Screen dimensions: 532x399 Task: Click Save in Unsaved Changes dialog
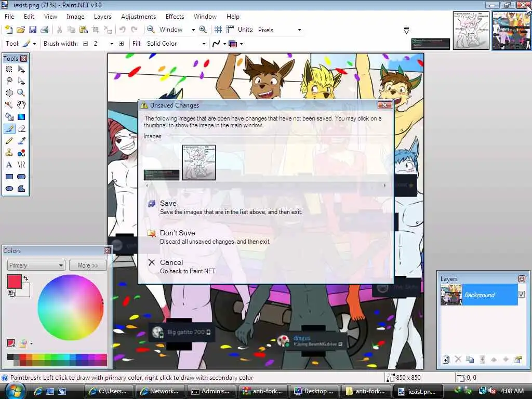click(x=265, y=207)
